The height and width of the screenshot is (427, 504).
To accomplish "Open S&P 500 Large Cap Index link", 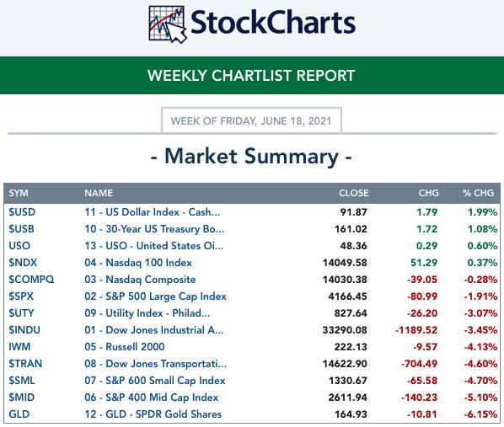I will tap(156, 296).
